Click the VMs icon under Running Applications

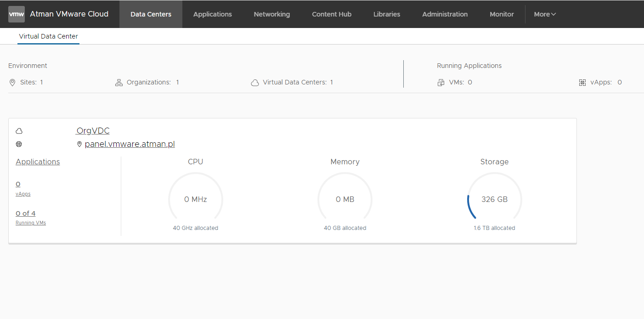(x=441, y=83)
